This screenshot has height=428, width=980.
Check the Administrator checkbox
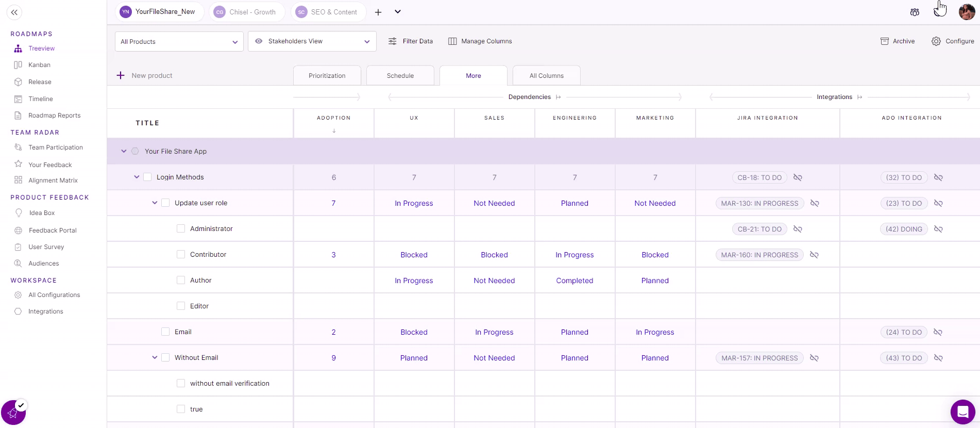(x=181, y=228)
